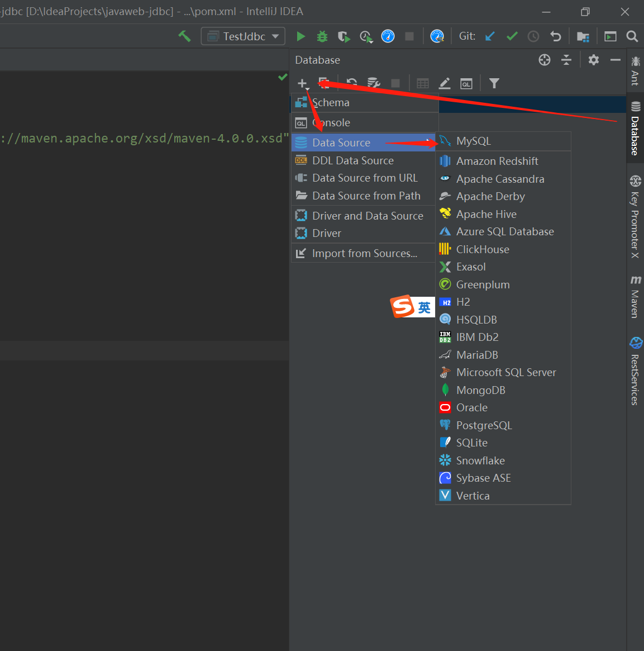The height and width of the screenshot is (651, 644).
Task: Commit changes with green Git checkmark
Action: [512, 36]
